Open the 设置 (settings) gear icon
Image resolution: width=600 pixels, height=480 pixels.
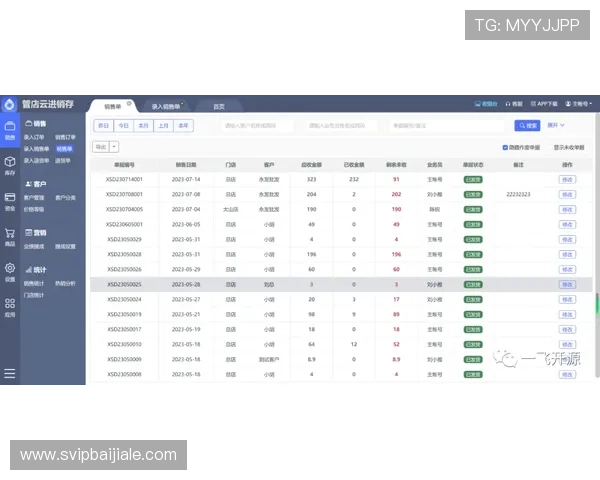(9, 271)
